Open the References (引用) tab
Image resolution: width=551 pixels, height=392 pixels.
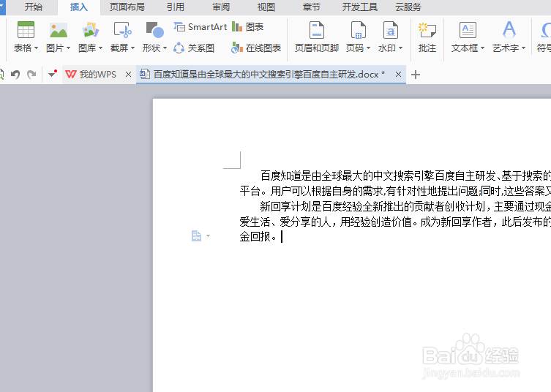(176, 7)
